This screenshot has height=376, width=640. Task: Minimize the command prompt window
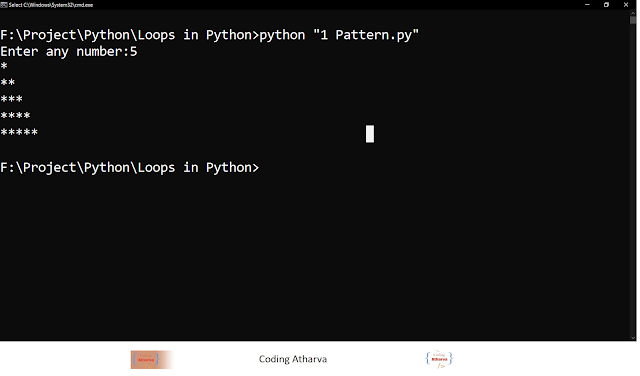point(587,5)
